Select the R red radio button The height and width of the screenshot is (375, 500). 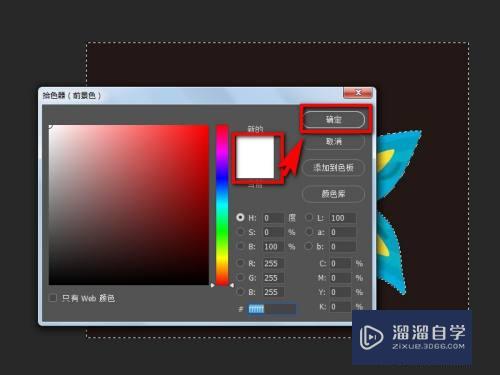[x=240, y=263]
